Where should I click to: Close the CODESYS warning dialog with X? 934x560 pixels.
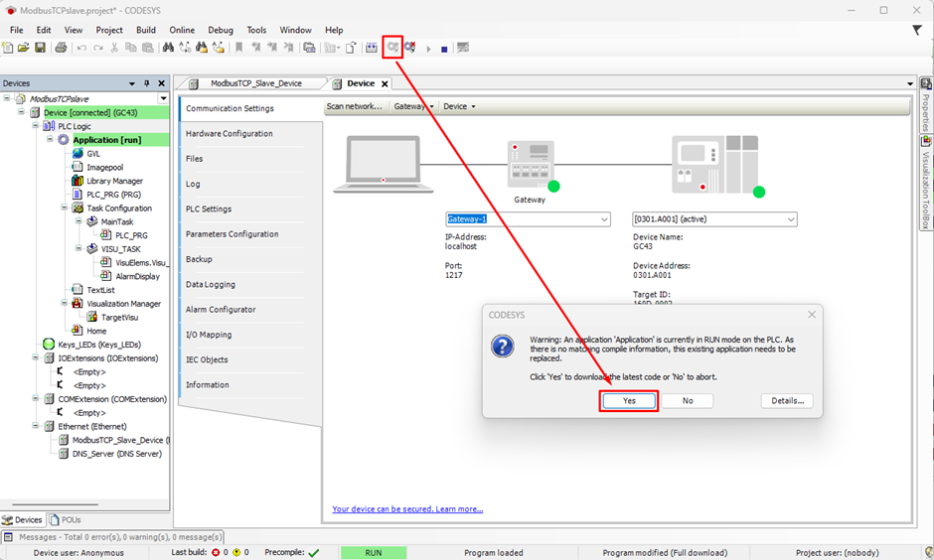[812, 314]
